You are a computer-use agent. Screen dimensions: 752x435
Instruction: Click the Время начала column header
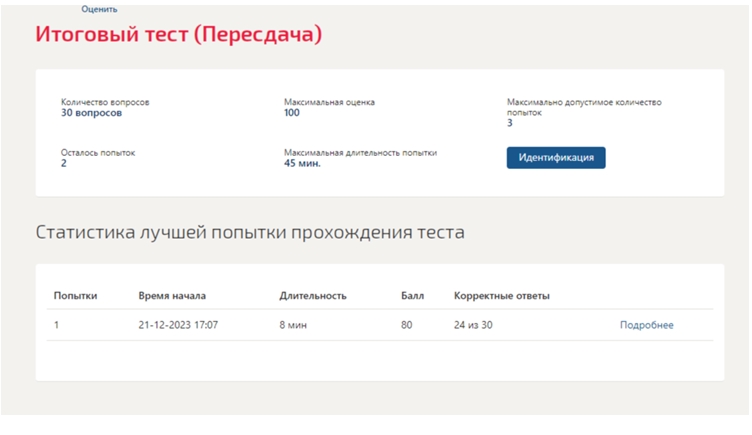[172, 296]
